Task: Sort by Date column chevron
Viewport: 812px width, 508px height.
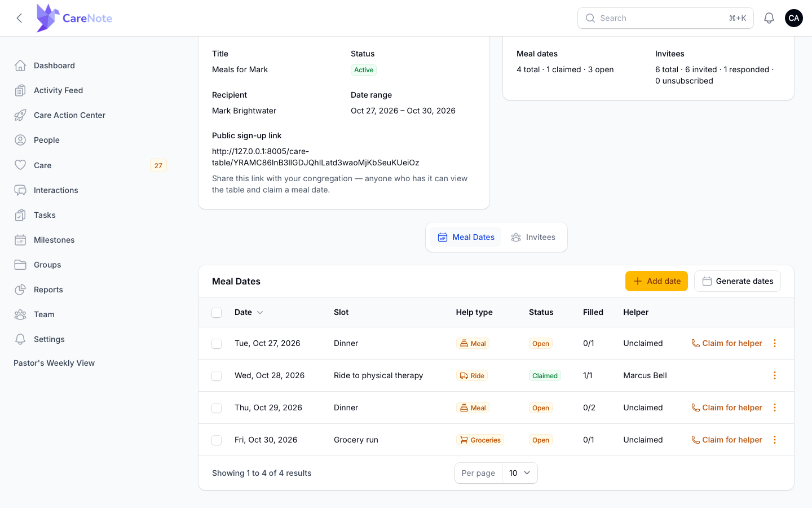Action: pyautogui.click(x=260, y=312)
